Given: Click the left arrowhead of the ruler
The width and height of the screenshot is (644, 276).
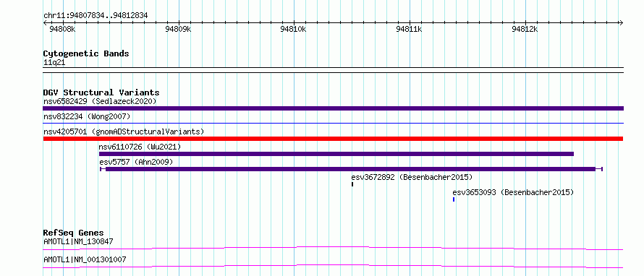Looking at the screenshot, I should [x=45, y=23].
